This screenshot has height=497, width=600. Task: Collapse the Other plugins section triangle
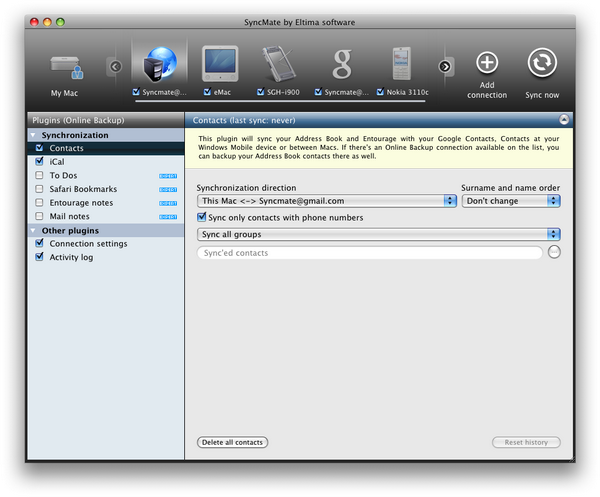tap(33, 230)
